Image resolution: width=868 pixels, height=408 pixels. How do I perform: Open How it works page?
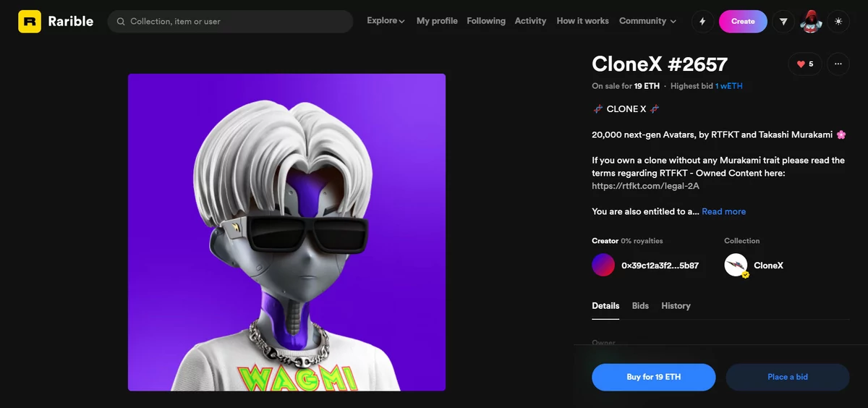[582, 21]
